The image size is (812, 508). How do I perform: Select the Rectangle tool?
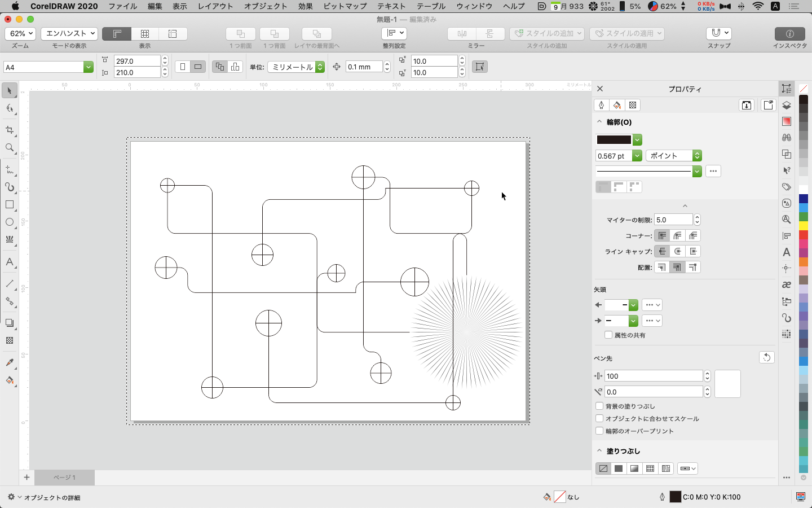10,205
